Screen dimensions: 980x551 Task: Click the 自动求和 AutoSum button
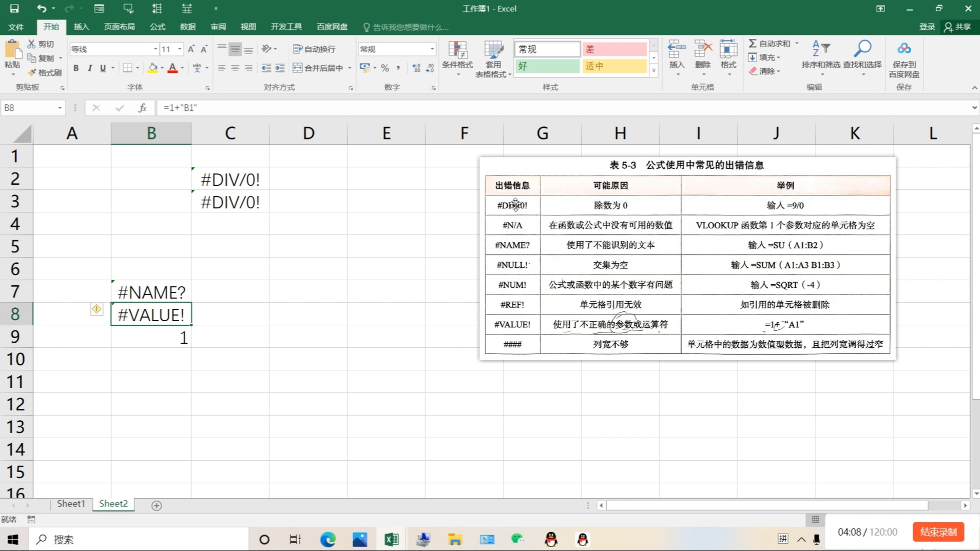click(770, 44)
